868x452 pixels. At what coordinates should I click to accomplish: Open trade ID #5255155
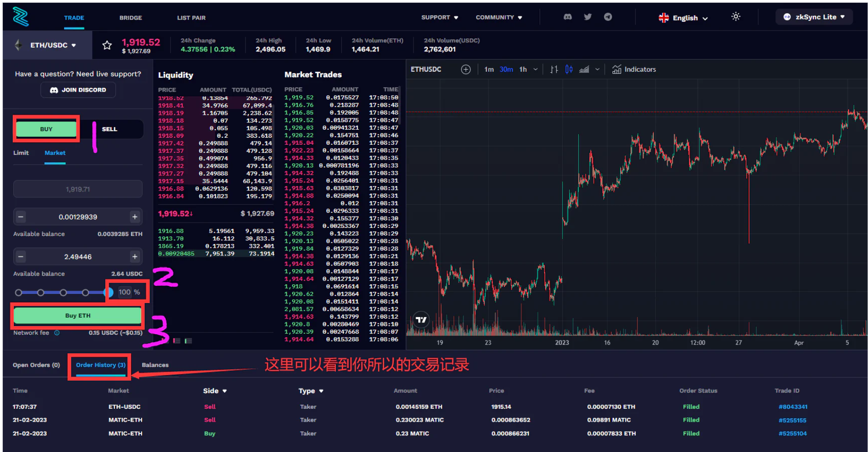[793, 420]
